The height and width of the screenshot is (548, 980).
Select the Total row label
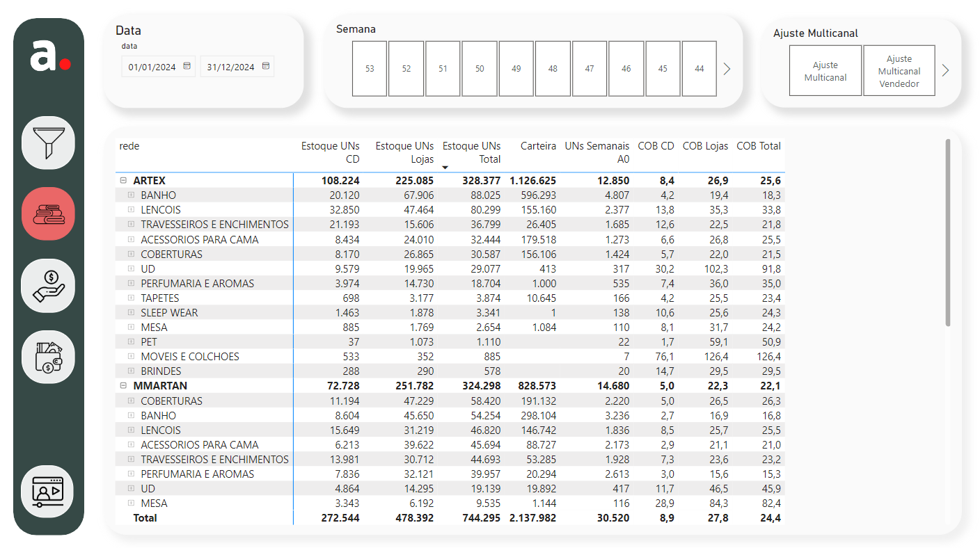145,518
